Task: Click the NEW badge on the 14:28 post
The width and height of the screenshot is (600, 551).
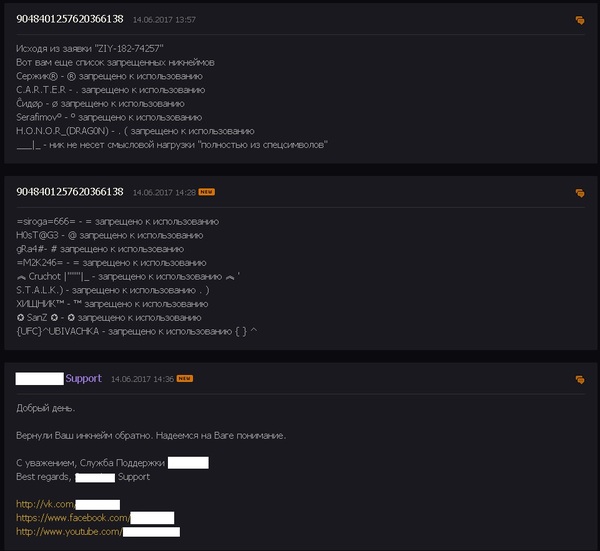Action: tap(207, 192)
